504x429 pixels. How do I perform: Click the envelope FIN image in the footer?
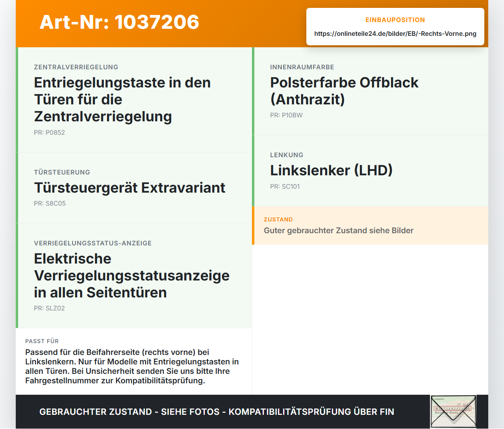tap(453, 412)
